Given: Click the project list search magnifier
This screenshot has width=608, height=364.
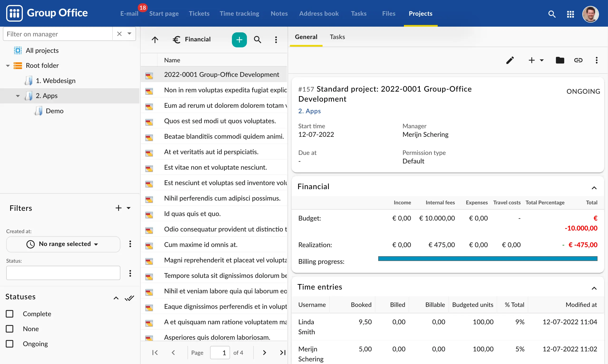Looking at the screenshot, I should pos(257,40).
